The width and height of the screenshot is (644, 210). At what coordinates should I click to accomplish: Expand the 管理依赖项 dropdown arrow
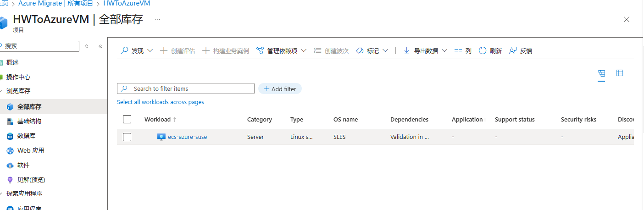pos(304,51)
